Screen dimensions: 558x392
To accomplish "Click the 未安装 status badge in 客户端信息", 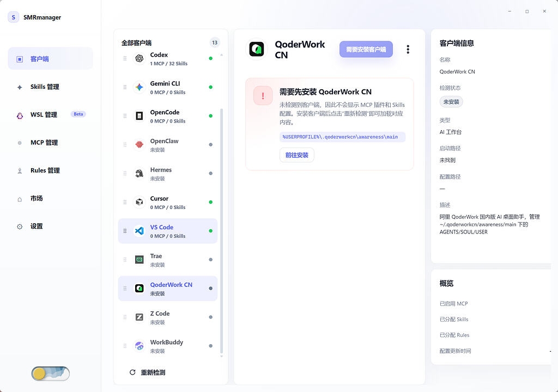I will point(451,102).
